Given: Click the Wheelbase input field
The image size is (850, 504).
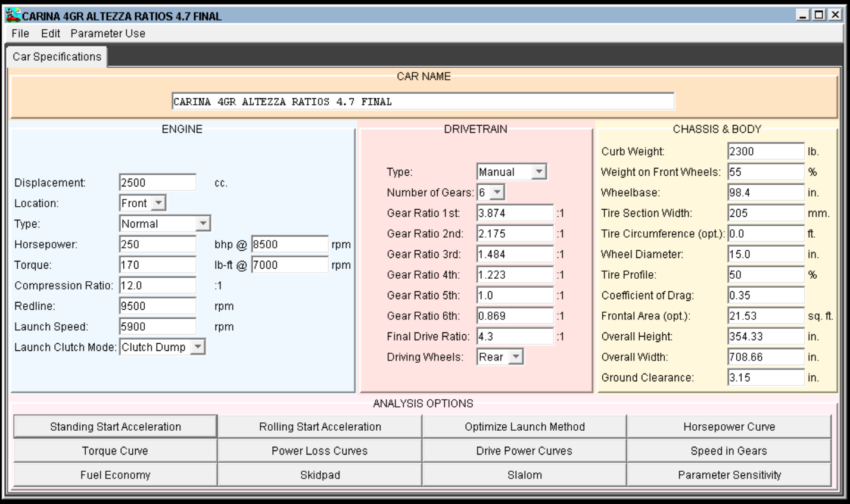Looking at the screenshot, I should pos(766,192).
